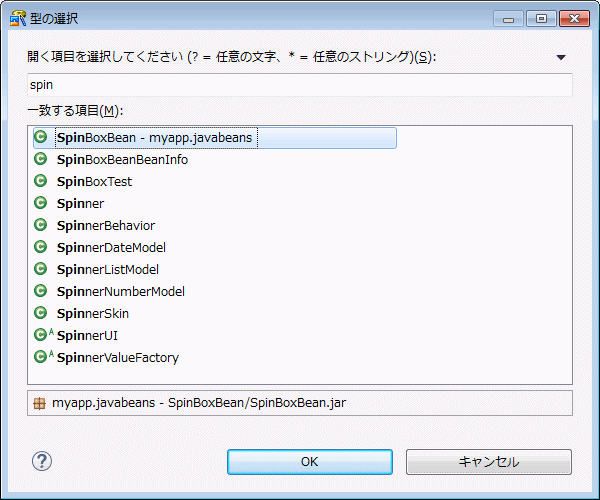This screenshot has width=600, height=500.
Task: Click the class icon beside SpinnerBehavior
Action: 41,225
